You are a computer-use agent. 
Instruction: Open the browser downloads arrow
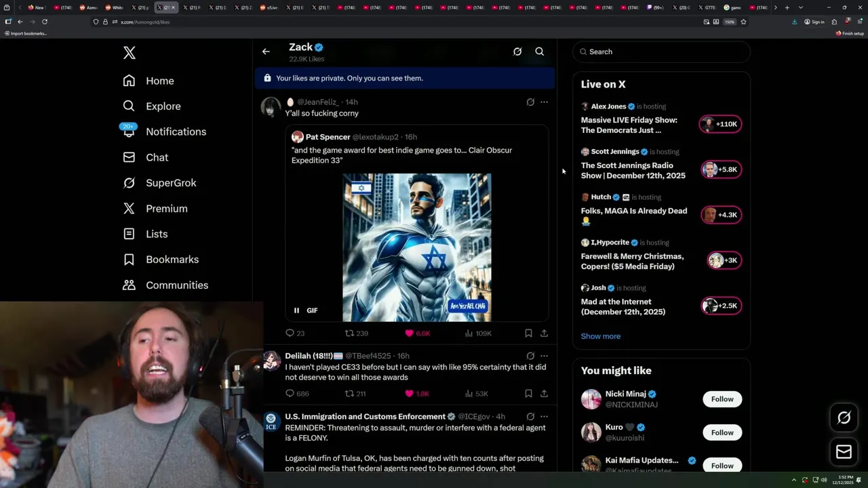click(794, 22)
